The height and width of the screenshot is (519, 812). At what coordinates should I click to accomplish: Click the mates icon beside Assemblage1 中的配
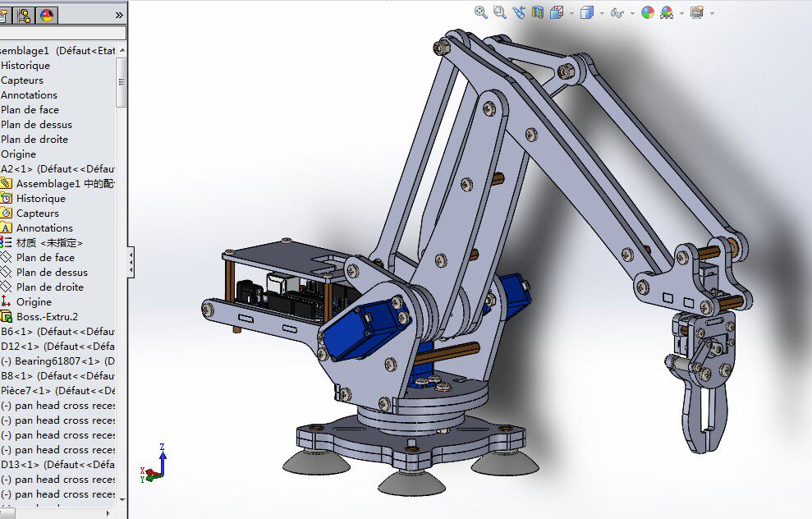7,183
